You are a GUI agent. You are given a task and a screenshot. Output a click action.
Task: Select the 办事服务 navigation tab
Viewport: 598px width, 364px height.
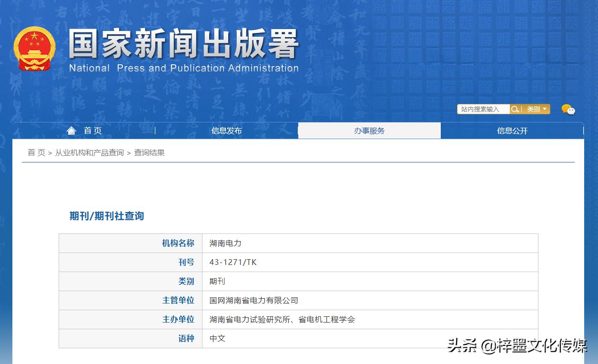tap(369, 131)
